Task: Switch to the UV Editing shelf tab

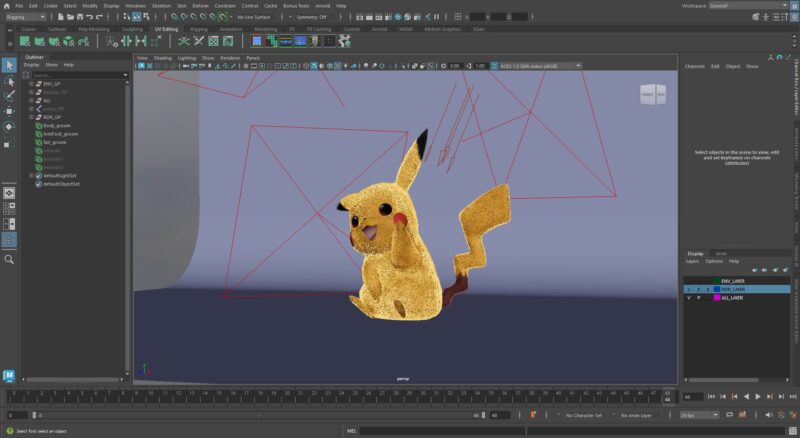Action: [x=168, y=29]
